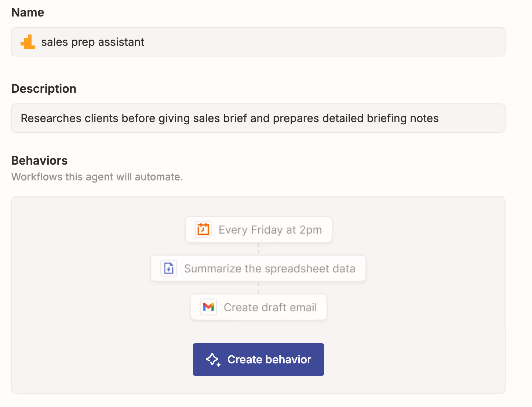The width and height of the screenshot is (532, 407).
Task: Focus the Description text field
Action: tap(258, 118)
